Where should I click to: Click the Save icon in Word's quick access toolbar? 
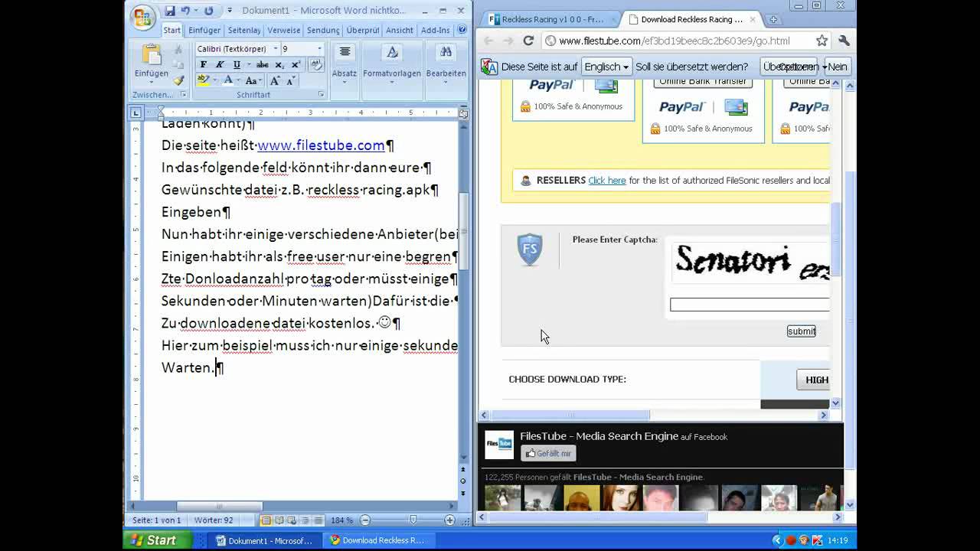click(170, 11)
